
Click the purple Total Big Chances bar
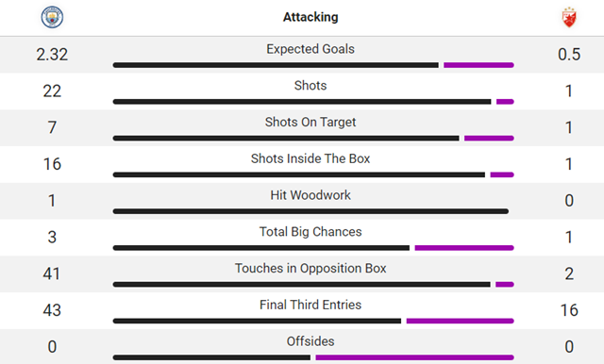point(464,248)
